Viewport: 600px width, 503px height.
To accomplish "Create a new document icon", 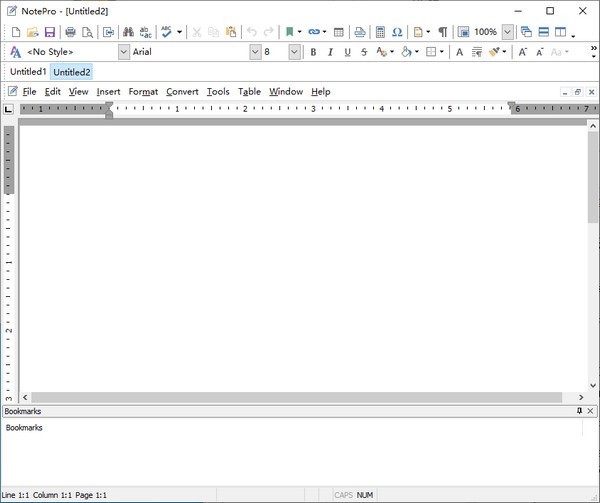I will click(x=16, y=32).
